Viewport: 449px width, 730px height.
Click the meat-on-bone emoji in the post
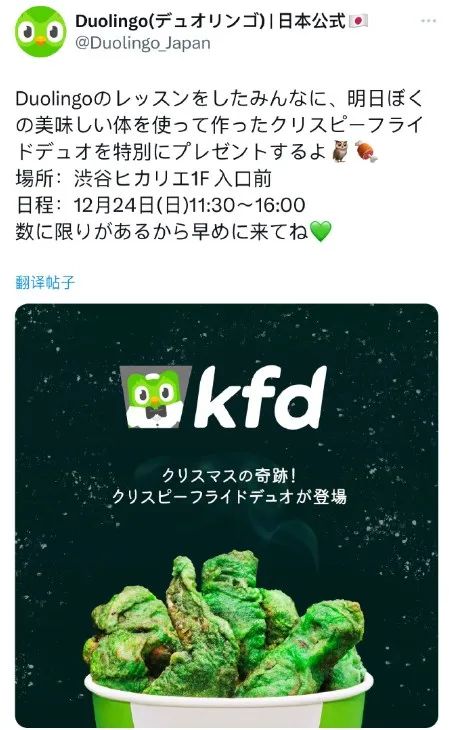pyautogui.click(x=366, y=152)
